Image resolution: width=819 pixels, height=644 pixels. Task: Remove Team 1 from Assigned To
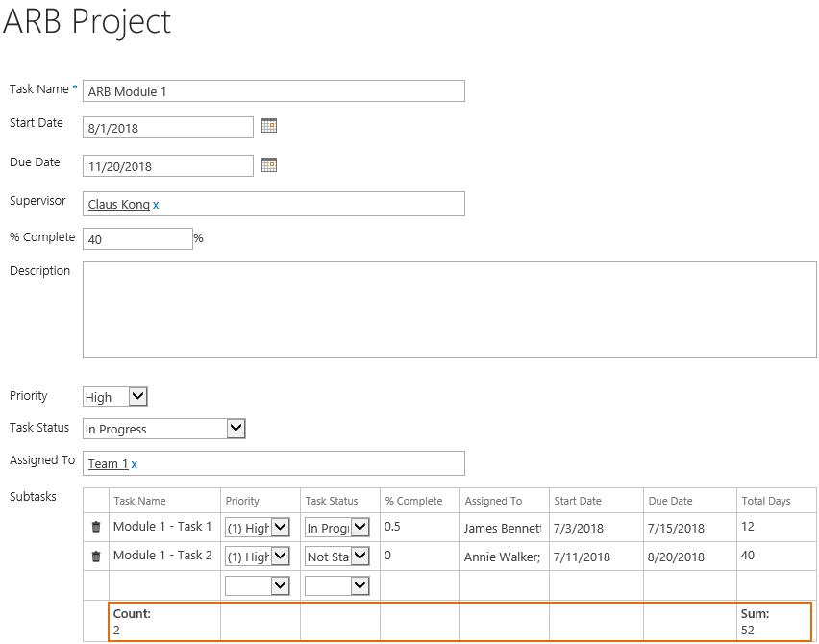135,464
